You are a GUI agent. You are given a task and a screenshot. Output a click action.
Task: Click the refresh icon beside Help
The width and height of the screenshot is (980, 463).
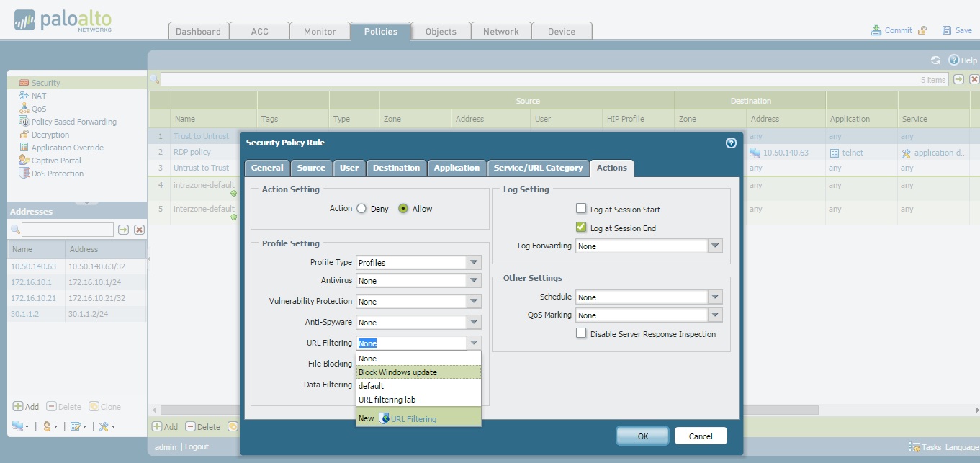(x=935, y=60)
